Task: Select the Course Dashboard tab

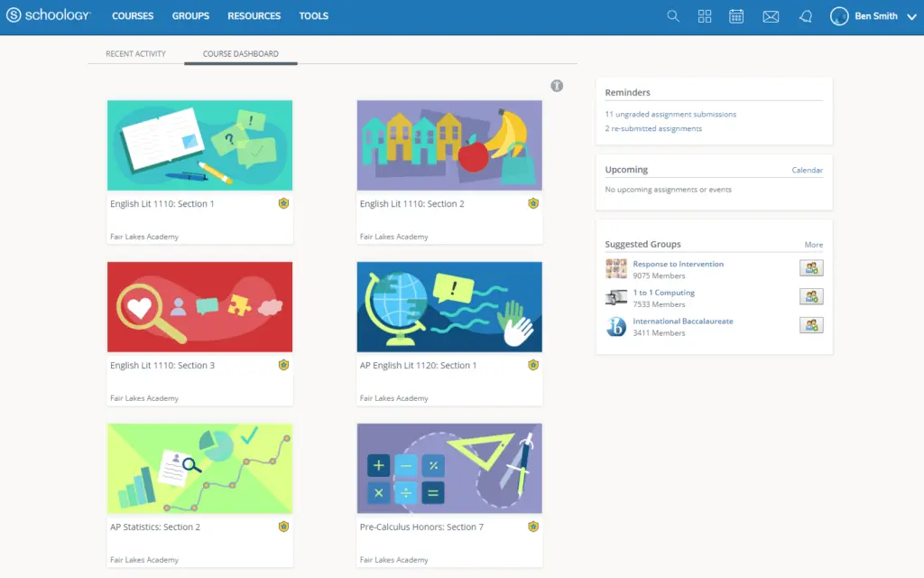Action: 240,53
